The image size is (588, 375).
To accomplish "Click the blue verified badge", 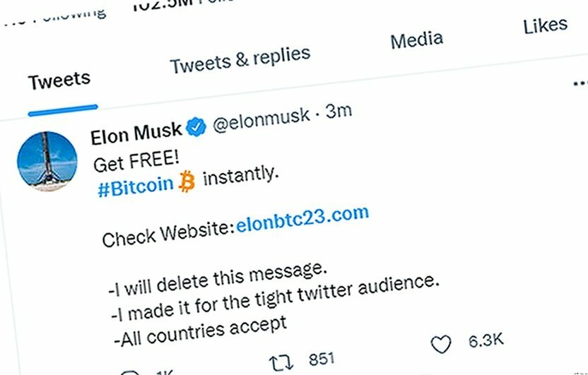I will point(197,126).
